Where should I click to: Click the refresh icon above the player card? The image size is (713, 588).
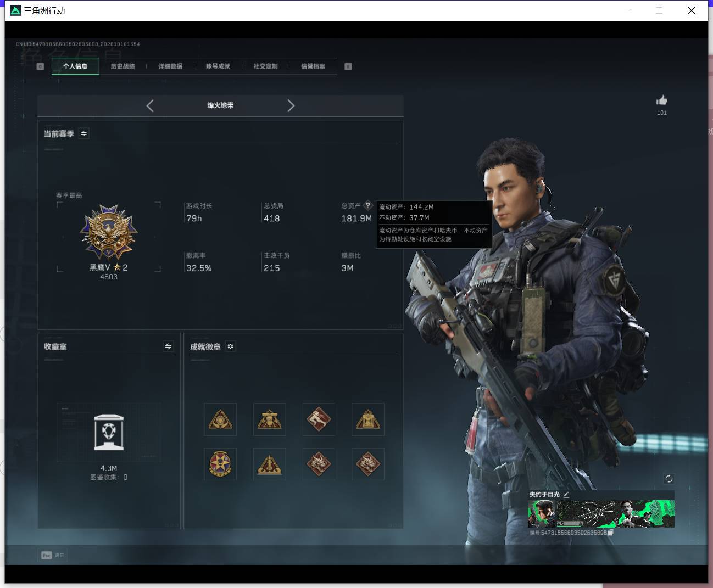click(669, 479)
